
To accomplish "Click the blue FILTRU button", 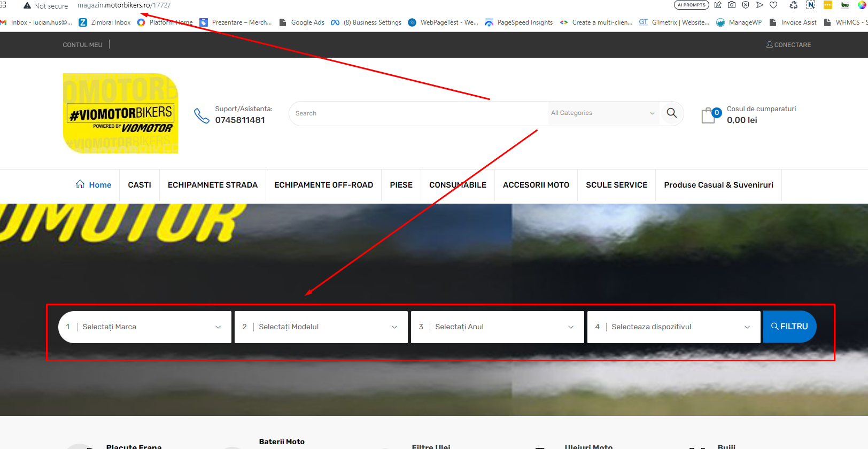I will [x=789, y=327].
